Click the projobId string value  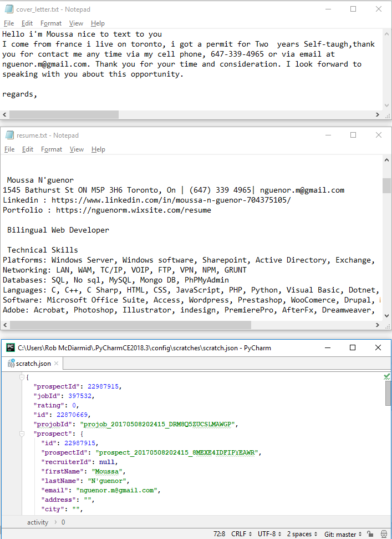pyautogui.click(x=157, y=424)
